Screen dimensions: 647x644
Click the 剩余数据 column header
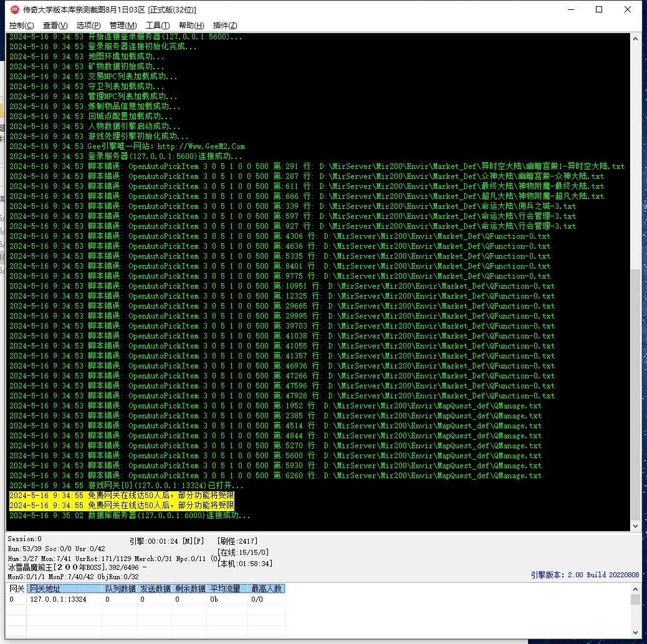point(190,589)
